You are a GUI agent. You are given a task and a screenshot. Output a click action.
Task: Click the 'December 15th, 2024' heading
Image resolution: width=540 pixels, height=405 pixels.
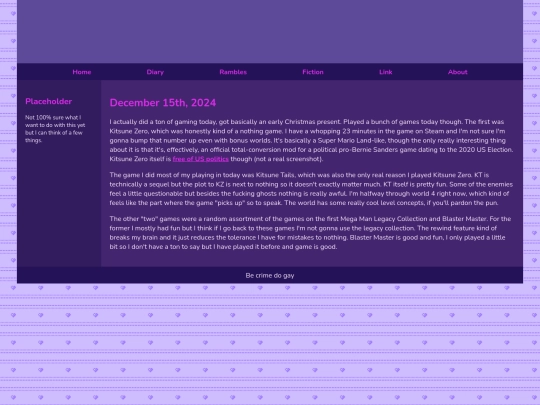(x=163, y=103)
